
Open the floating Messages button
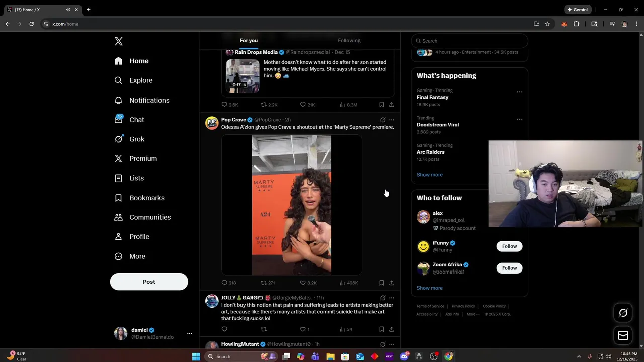(623, 335)
